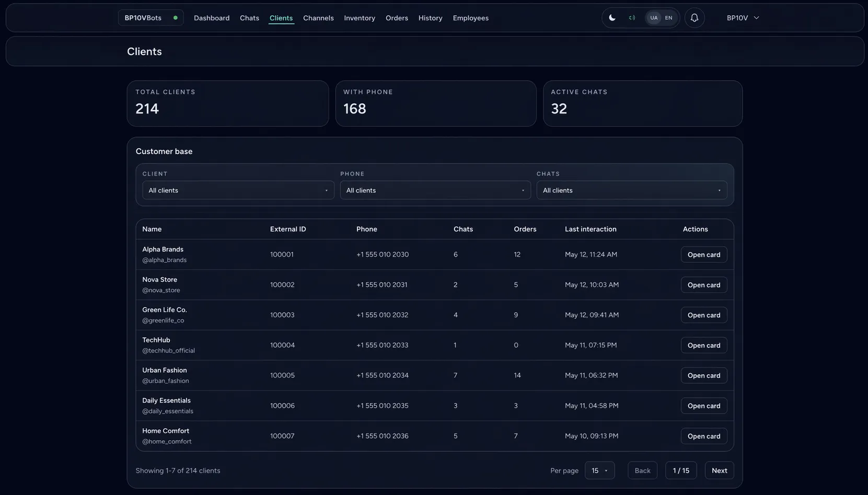Go to the Employees tab
This screenshot has height=495, width=868.
point(470,18)
